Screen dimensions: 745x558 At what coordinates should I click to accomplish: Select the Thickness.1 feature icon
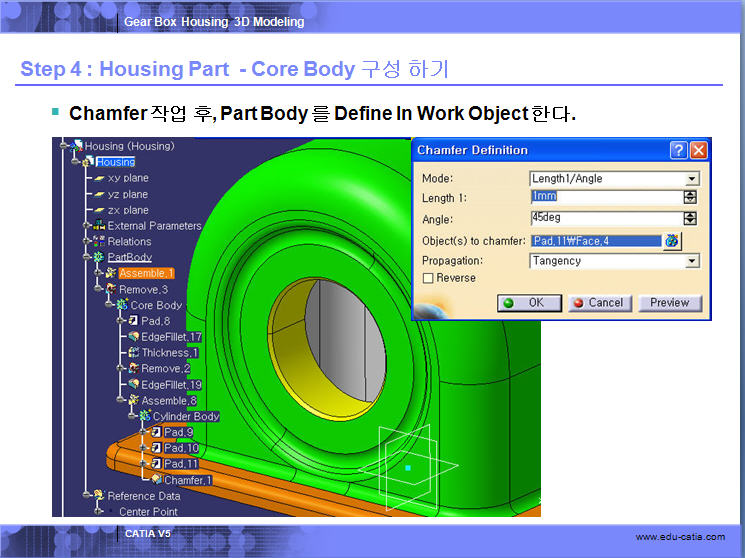click(x=133, y=353)
